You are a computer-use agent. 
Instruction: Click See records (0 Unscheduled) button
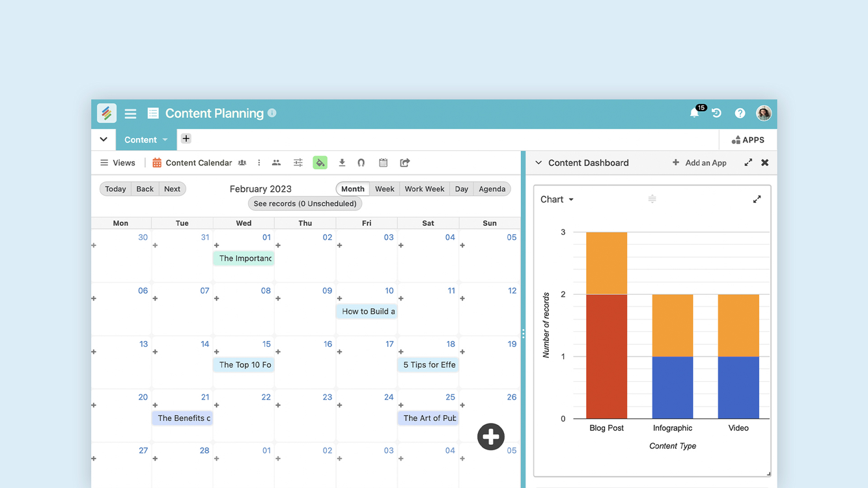305,204
